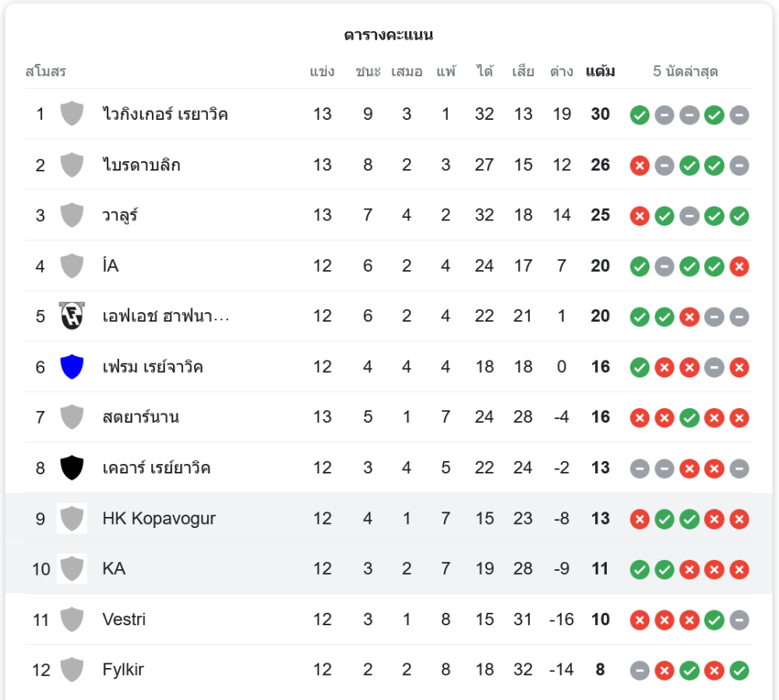Click the rank 2 team's red loss icon
The height and width of the screenshot is (700, 779).
click(640, 165)
